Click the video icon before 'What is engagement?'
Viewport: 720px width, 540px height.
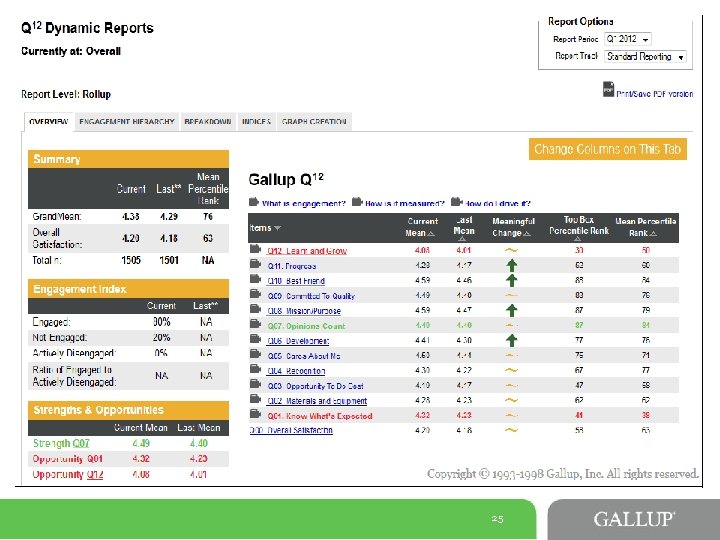[254, 202]
